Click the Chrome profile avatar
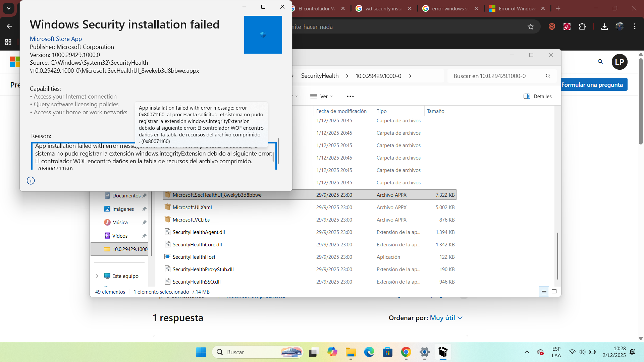Image resolution: width=644 pixels, height=362 pixels. (620, 27)
